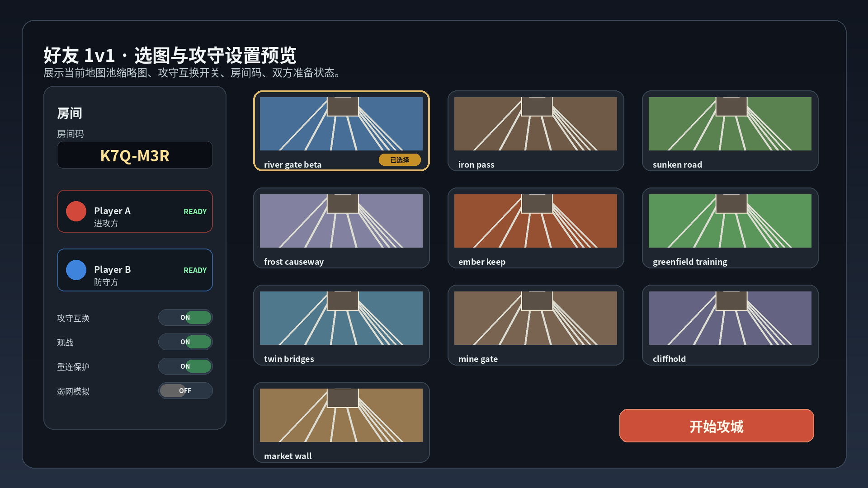Image resolution: width=868 pixels, height=488 pixels.
Task: Select the cliffhold map thumbnail
Action: click(x=730, y=318)
